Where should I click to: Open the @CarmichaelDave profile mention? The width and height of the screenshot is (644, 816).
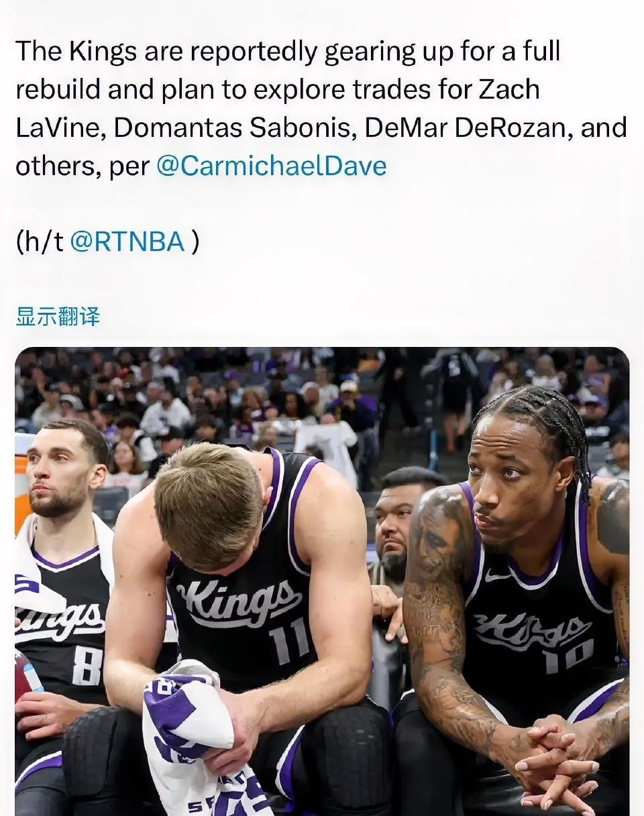click(x=271, y=166)
